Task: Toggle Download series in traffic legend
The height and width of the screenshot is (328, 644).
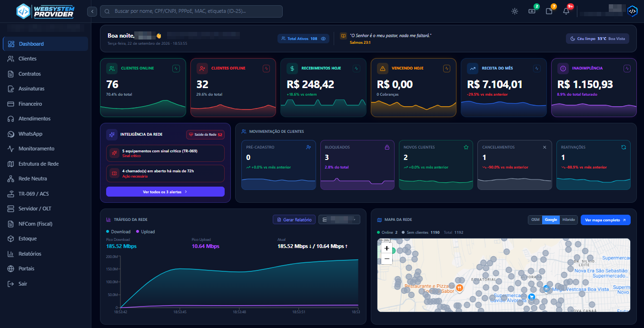Action: tap(118, 231)
